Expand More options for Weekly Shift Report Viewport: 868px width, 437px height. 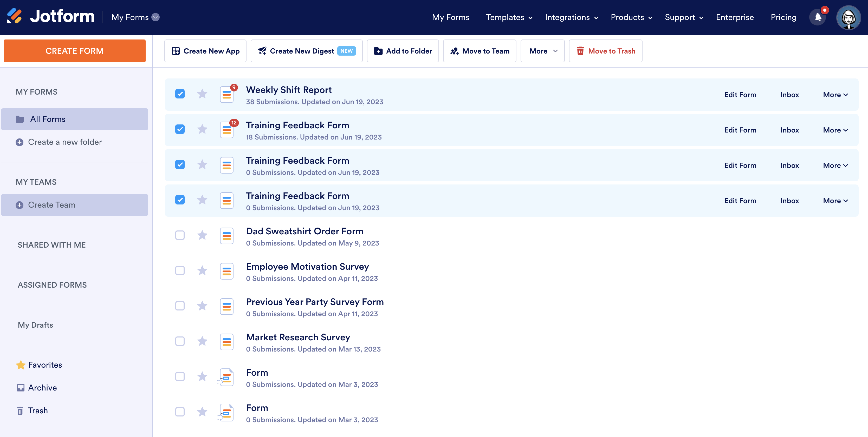[x=835, y=95]
